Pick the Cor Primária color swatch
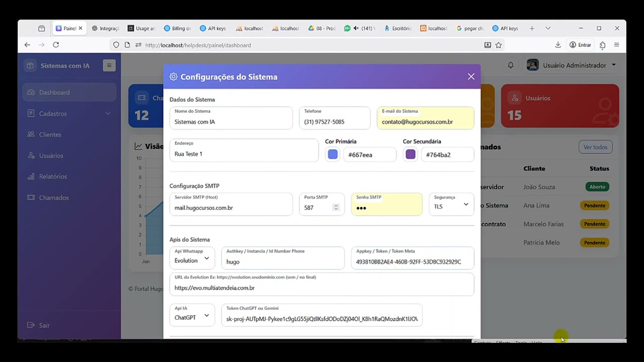Screen dimensions: 644x362 pos(333,155)
